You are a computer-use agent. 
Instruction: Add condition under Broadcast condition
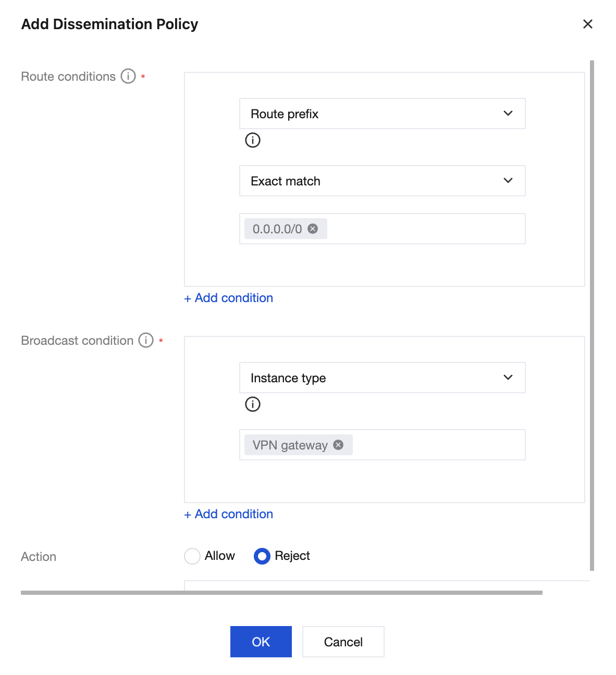(229, 514)
